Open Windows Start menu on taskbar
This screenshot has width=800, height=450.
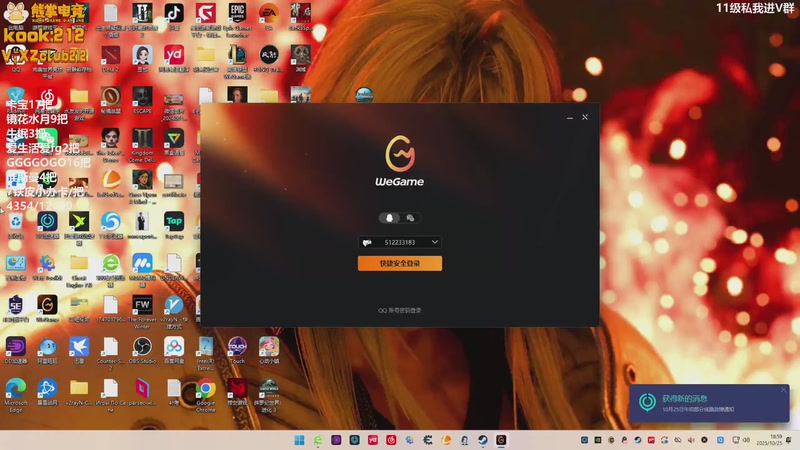(x=299, y=440)
